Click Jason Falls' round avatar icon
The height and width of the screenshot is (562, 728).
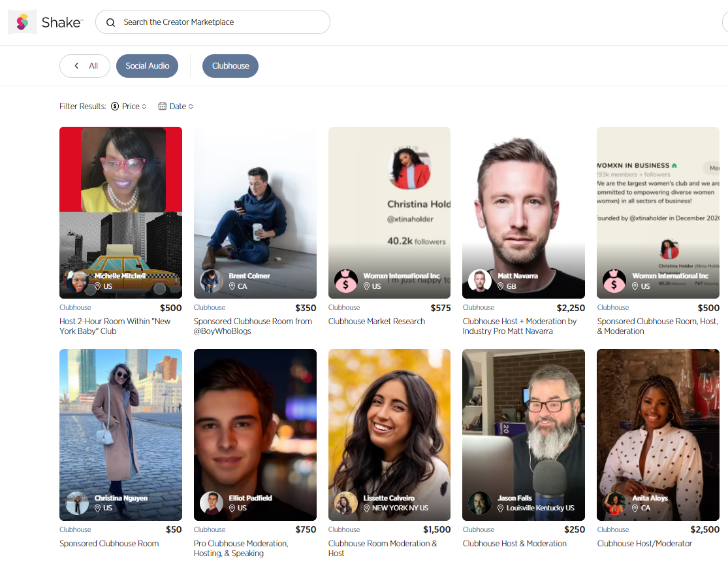480,503
